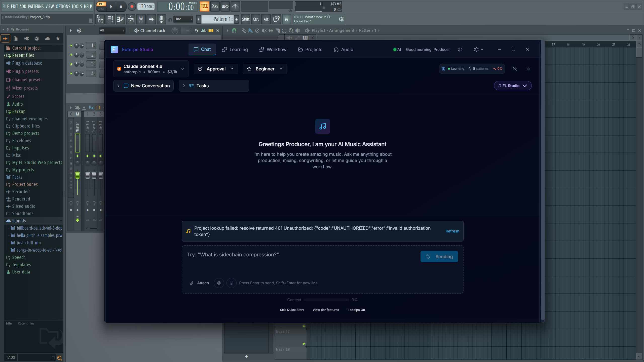The image size is (644, 362).
Task: Switch to the Audio tab
Action: [344, 50]
